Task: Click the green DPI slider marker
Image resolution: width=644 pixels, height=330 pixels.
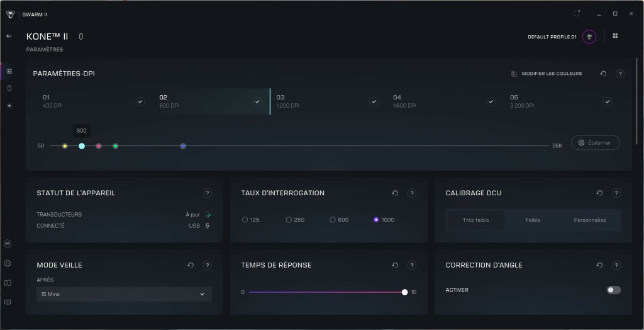Action: pyautogui.click(x=116, y=146)
